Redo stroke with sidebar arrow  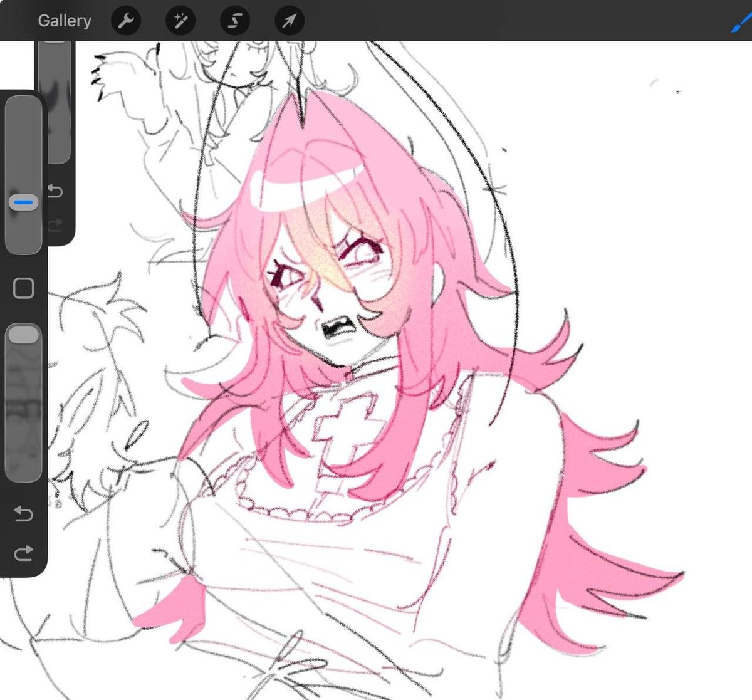click(x=23, y=553)
